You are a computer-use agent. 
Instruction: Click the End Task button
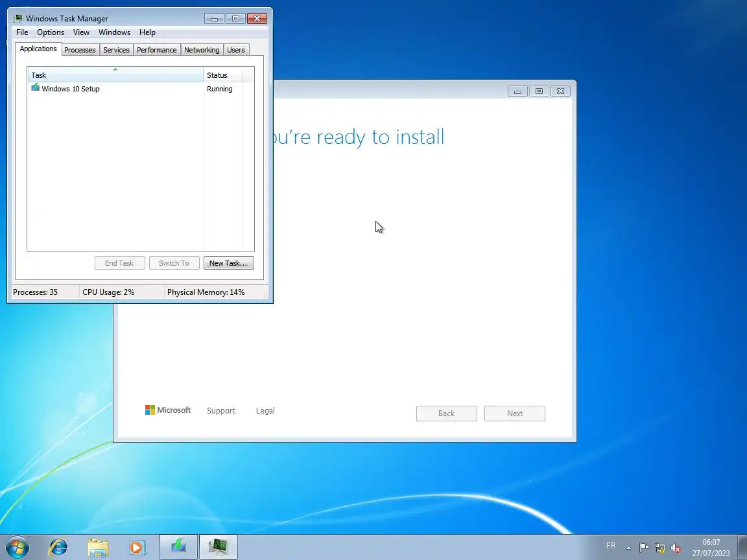[x=119, y=263]
